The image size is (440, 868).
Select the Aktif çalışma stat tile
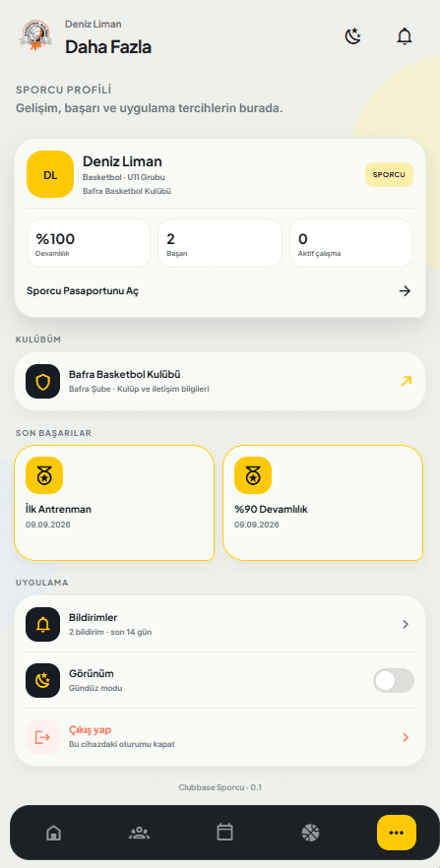click(x=351, y=243)
